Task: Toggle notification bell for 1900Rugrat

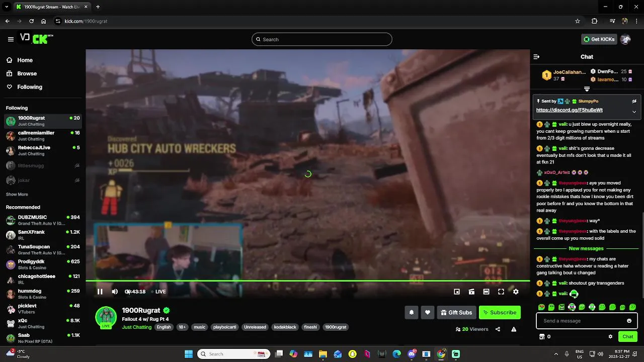Action: coord(411,312)
